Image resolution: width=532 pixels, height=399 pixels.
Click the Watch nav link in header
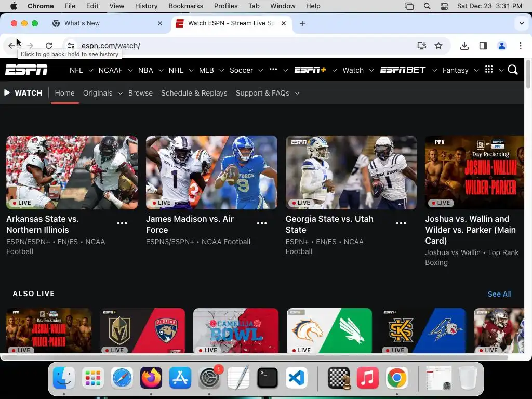click(353, 70)
